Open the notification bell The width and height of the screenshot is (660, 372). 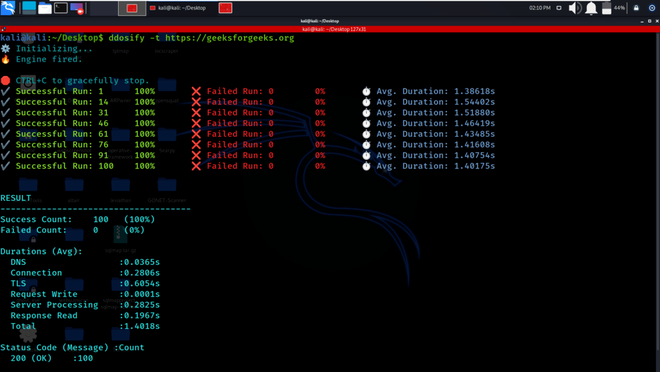click(591, 8)
